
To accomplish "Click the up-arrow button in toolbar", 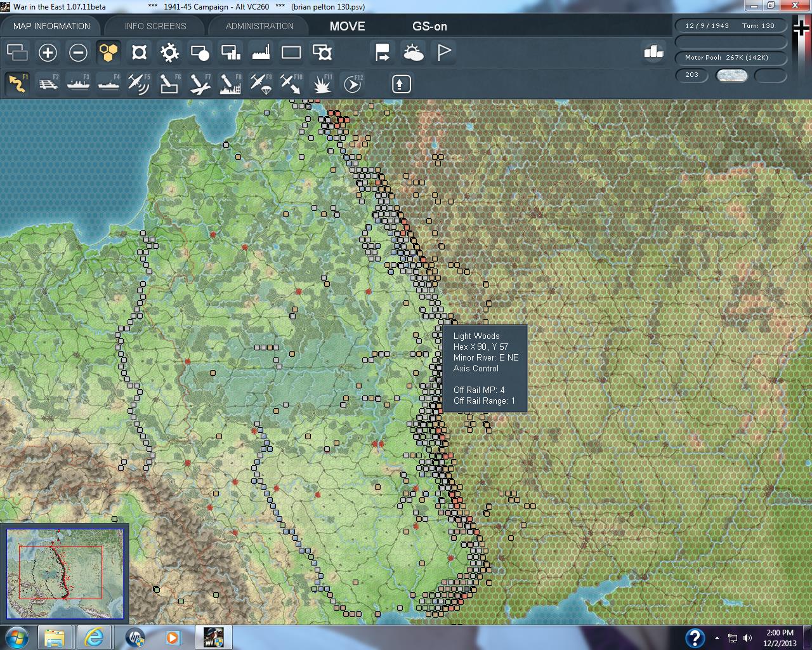I will tap(401, 84).
